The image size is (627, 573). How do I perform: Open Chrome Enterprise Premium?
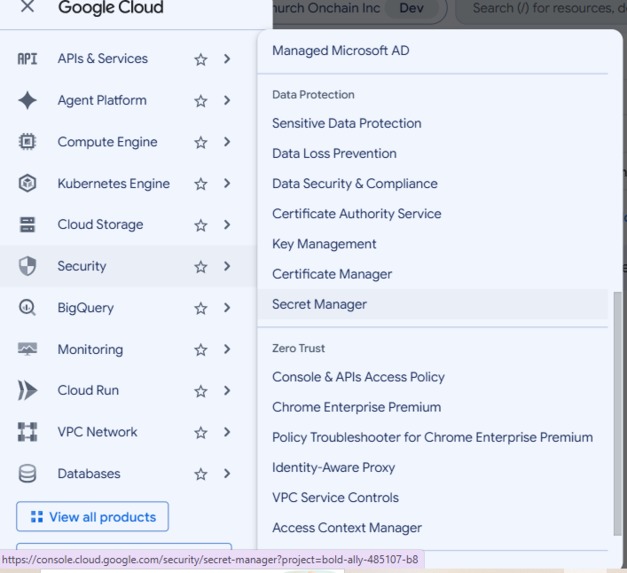point(357,407)
